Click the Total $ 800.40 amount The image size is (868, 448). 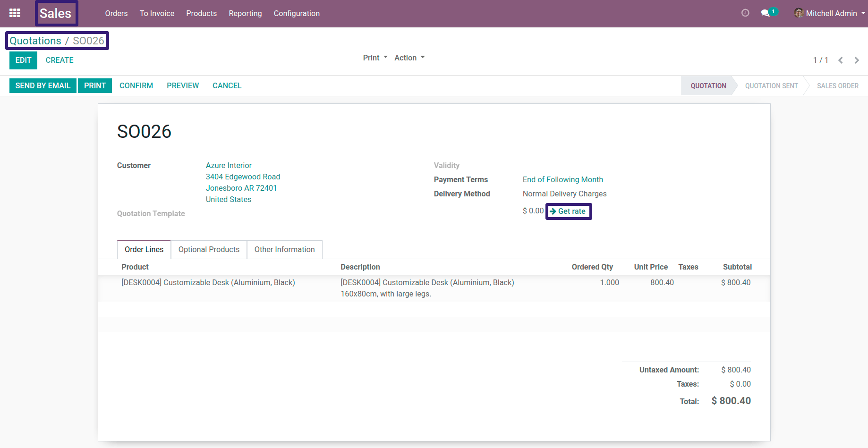click(x=731, y=401)
